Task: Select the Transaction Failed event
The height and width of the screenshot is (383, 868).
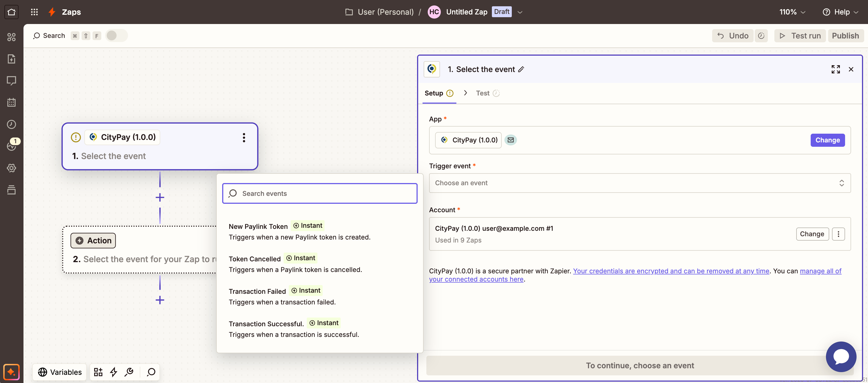Action: point(319,296)
